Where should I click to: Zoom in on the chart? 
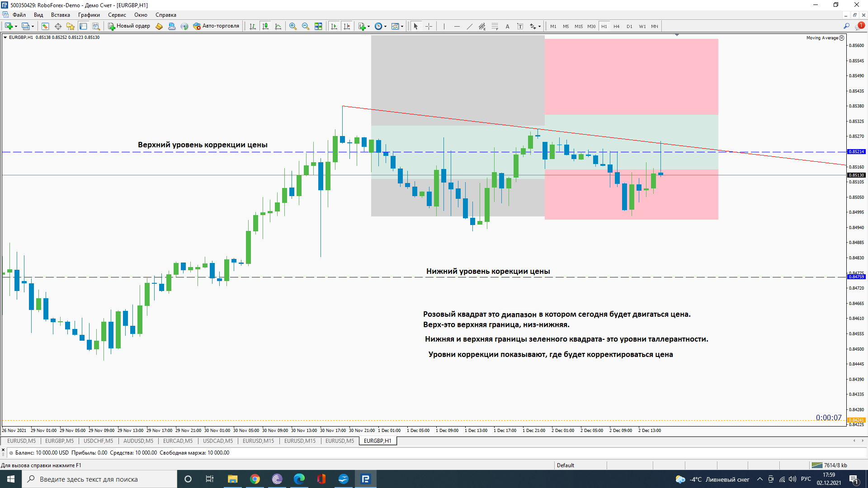tap(293, 26)
